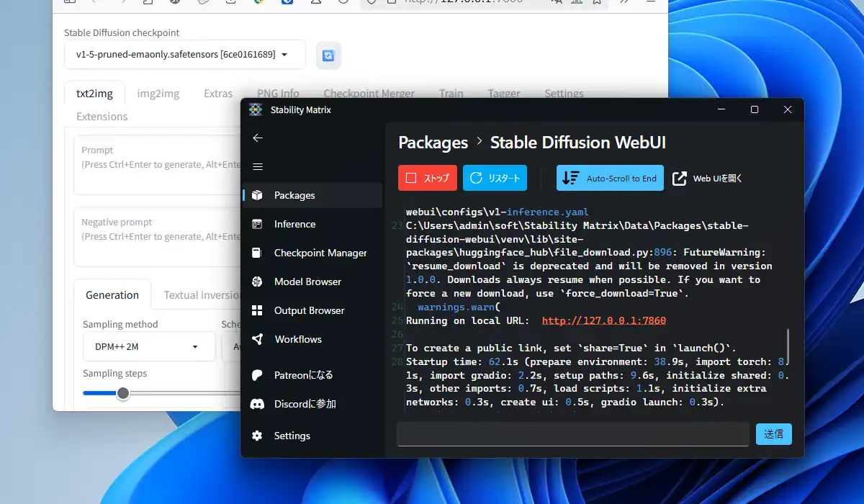Viewport: 864px width, 504px height.
Task: Adjust the Sampling steps slider handle
Action: [x=123, y=393]
